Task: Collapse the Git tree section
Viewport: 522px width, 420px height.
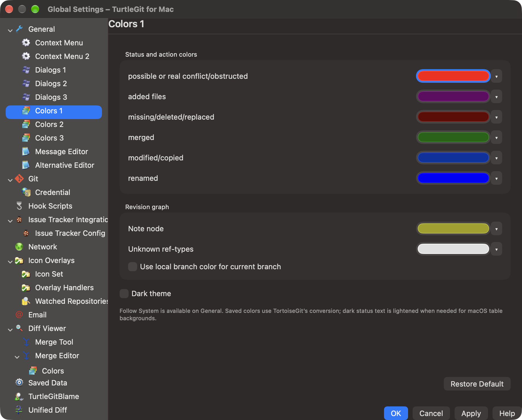Action: click(10, 180)
